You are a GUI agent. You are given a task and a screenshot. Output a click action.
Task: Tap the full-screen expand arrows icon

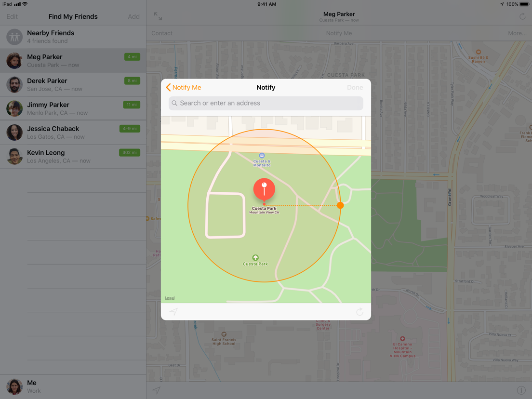coord(158,16)
